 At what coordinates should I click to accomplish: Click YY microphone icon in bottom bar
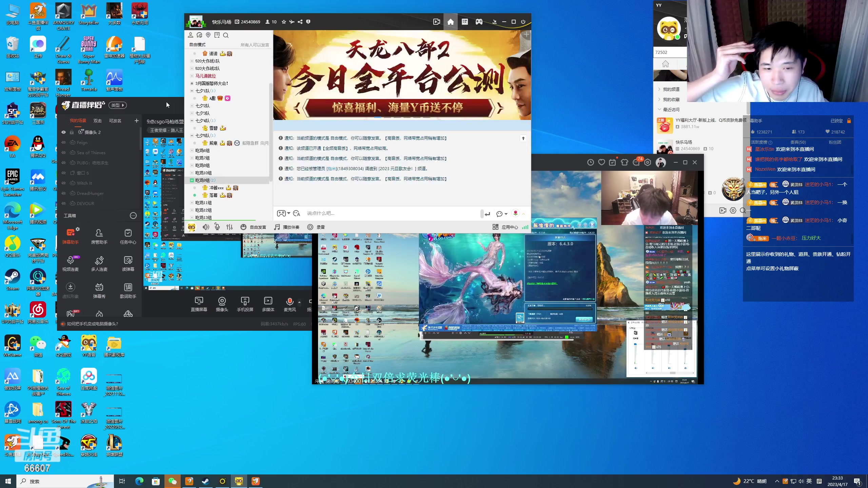[217, 227]
